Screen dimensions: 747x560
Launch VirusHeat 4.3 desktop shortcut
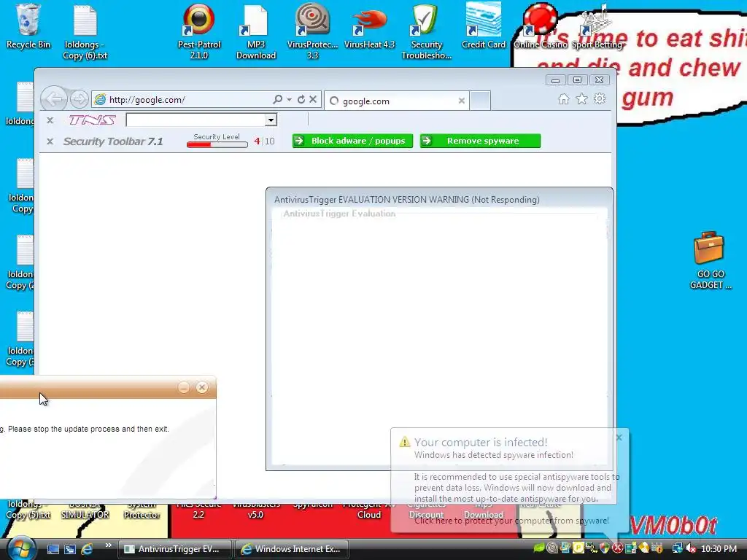pos(369,26)
